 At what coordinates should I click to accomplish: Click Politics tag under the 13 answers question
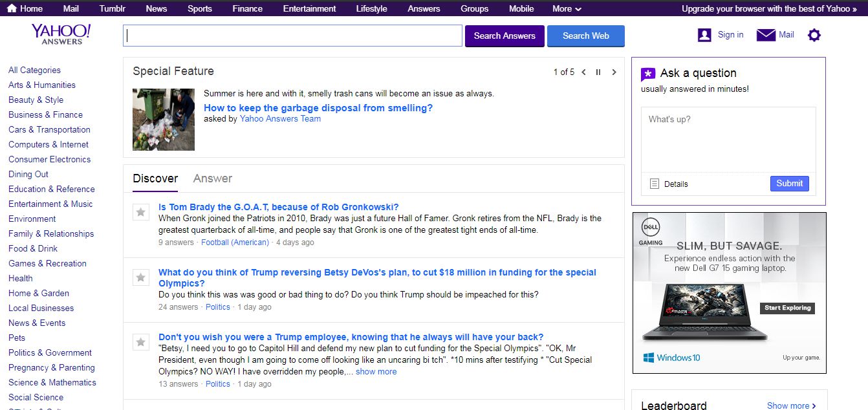[x=218, y=384]
